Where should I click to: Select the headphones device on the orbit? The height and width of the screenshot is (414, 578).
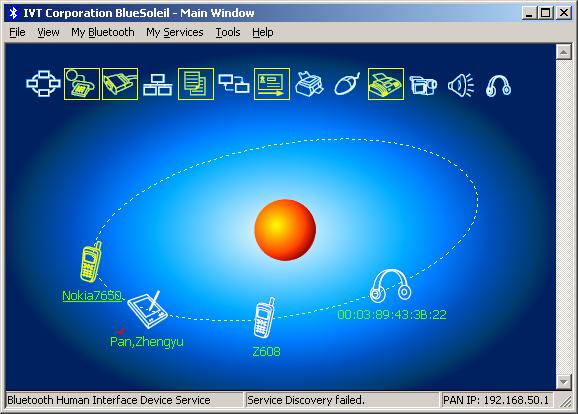[390, 286]
